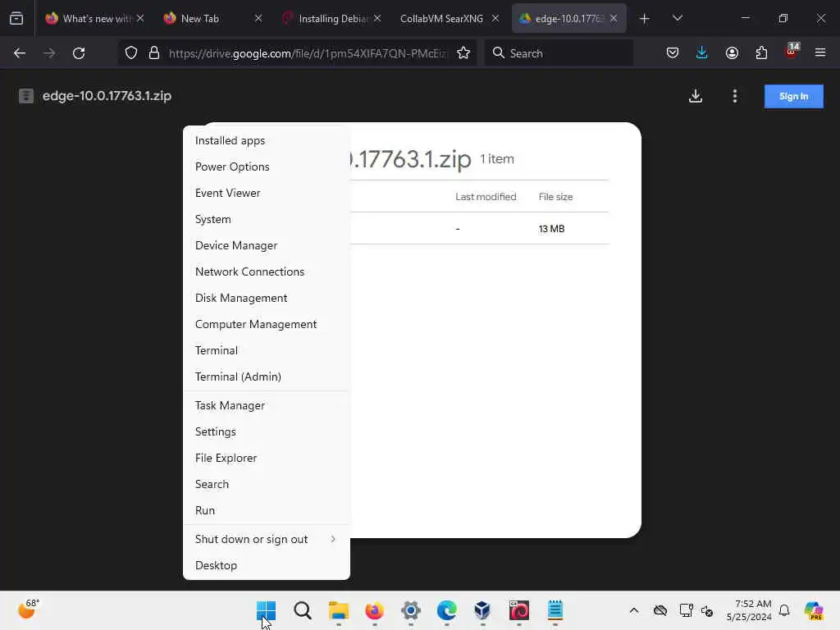
Task: Expand Shut down or sign out submenu
Action: tap(267, 540)
